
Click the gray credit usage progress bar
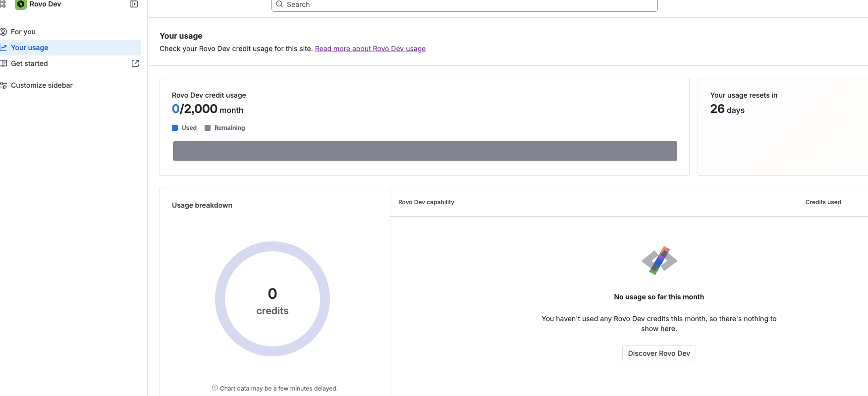click(x=425, y=151)
